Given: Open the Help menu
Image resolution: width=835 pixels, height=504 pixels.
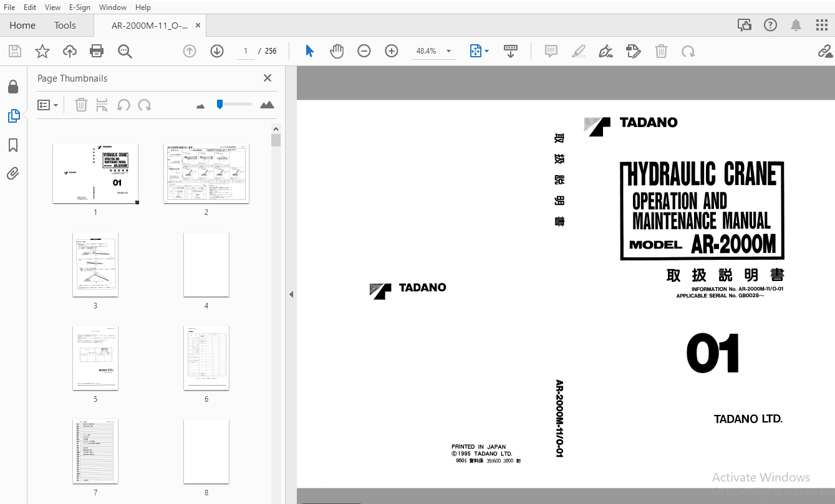Looking at the screenshot, I should click(143, 7).
